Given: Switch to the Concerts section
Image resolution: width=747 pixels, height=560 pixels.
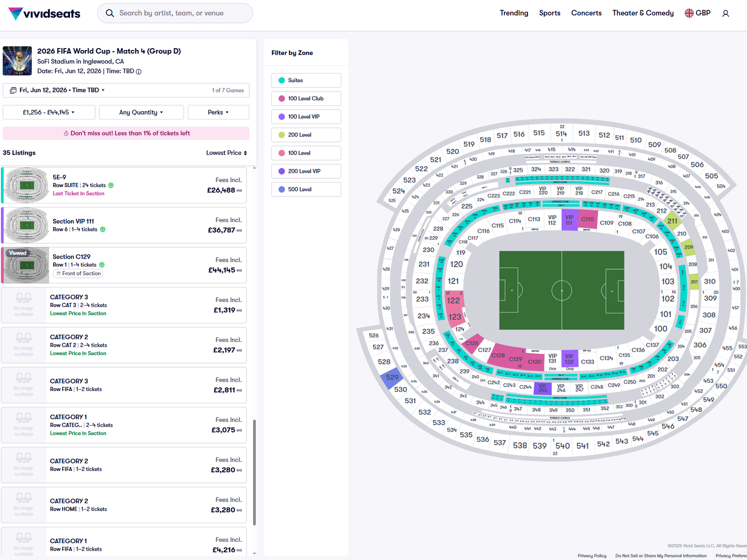Looking at the screenshot, I should [586, 13].
